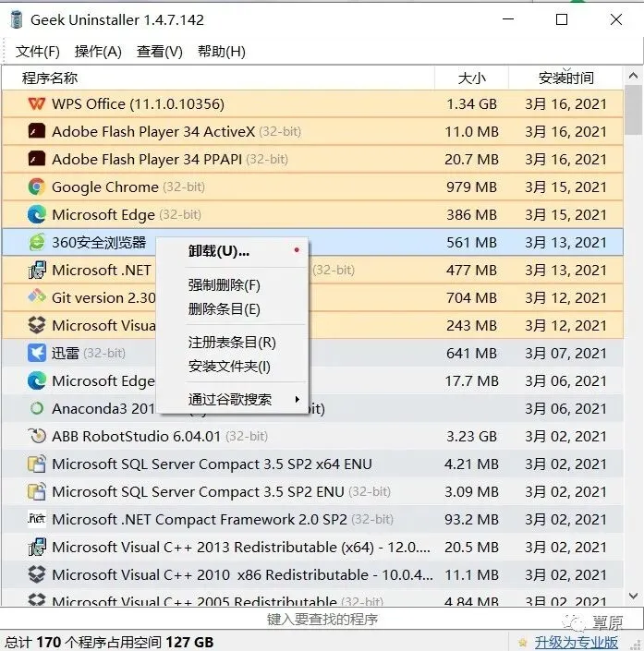Click the 243 MB Microsoft Visual row icon
Screen dimensions: 644x651
(37, 325)
